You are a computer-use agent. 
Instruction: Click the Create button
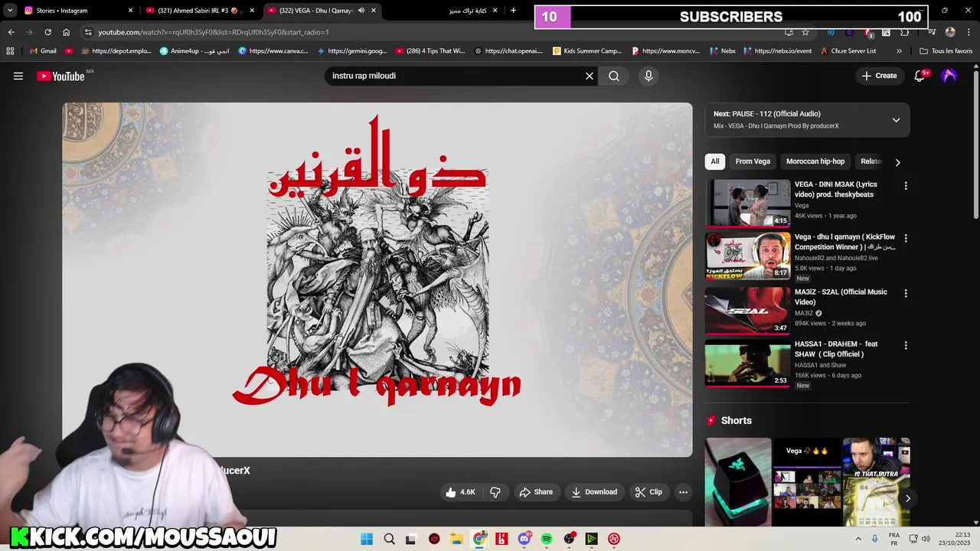(879, 76)
